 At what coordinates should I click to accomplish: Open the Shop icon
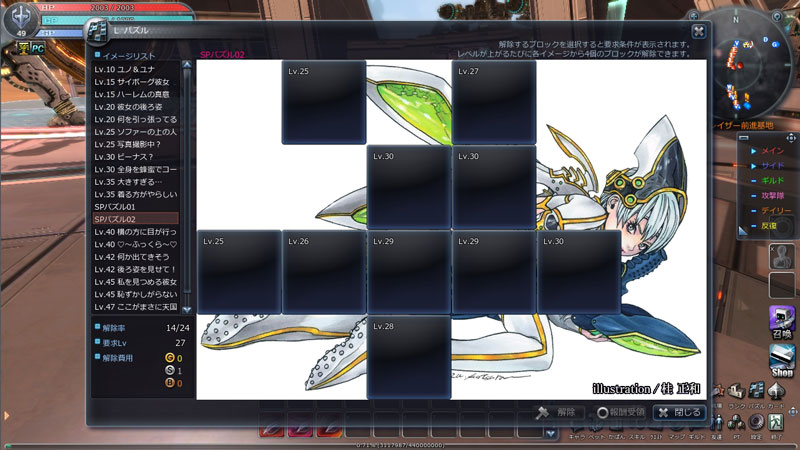782,360
